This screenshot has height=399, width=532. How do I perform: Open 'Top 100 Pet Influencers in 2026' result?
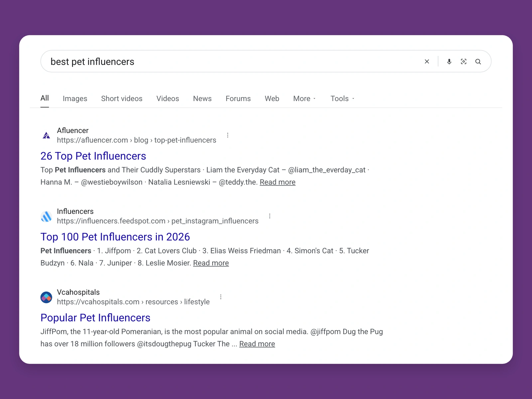click(x=115, y=237)
